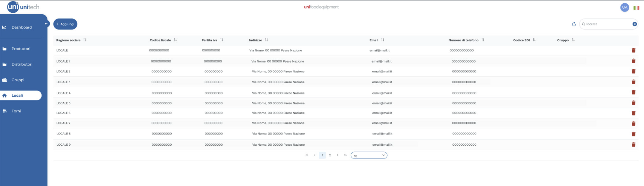Collapse the sidebar with the arrow button
This screenshot has height=186, width=644.
(46, 24)
